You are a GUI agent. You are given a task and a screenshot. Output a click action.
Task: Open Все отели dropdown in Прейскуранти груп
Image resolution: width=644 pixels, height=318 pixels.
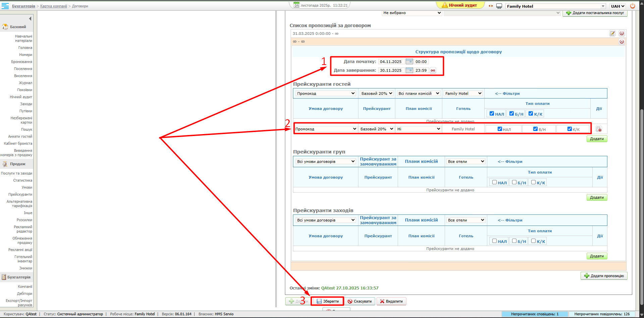pyautogui.click(x=466, y=162)
